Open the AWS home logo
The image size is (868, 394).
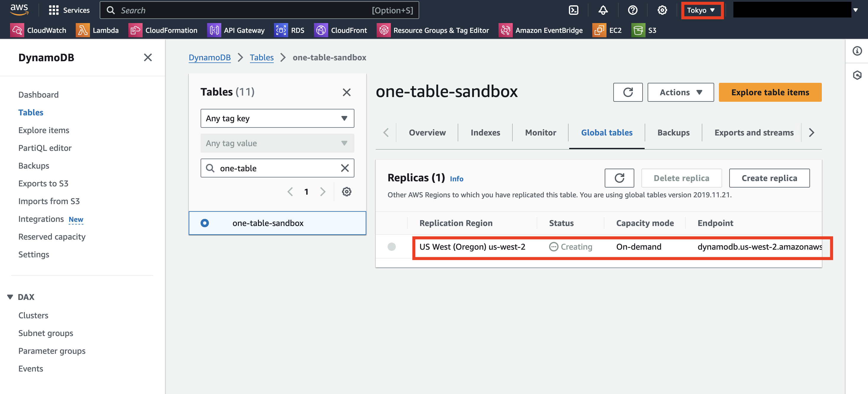[19, 10]
